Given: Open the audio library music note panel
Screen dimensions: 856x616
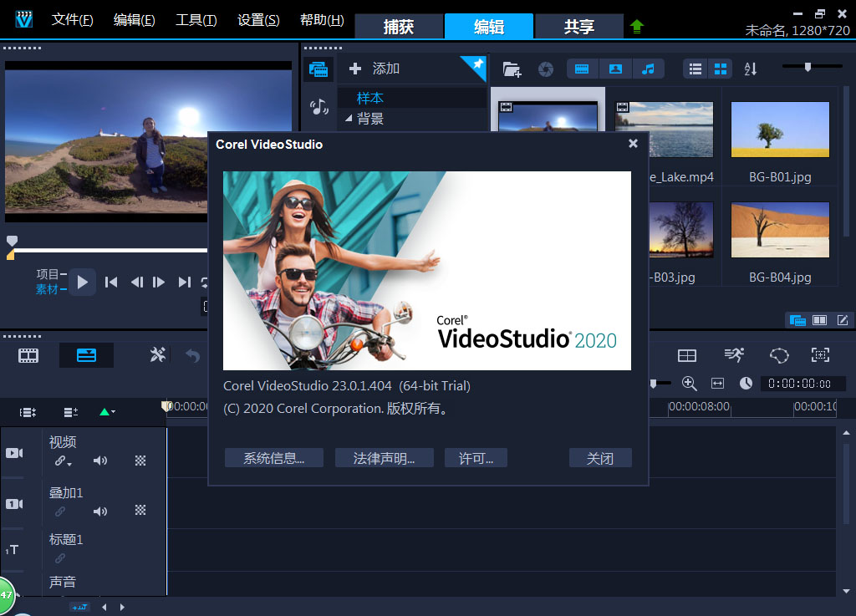Looking at the screenshot, I should click(x=318, y=106).
